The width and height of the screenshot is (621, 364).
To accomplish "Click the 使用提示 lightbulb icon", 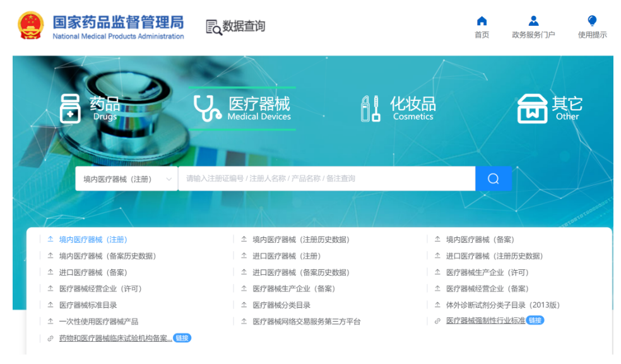I will (x=592, y=21).
